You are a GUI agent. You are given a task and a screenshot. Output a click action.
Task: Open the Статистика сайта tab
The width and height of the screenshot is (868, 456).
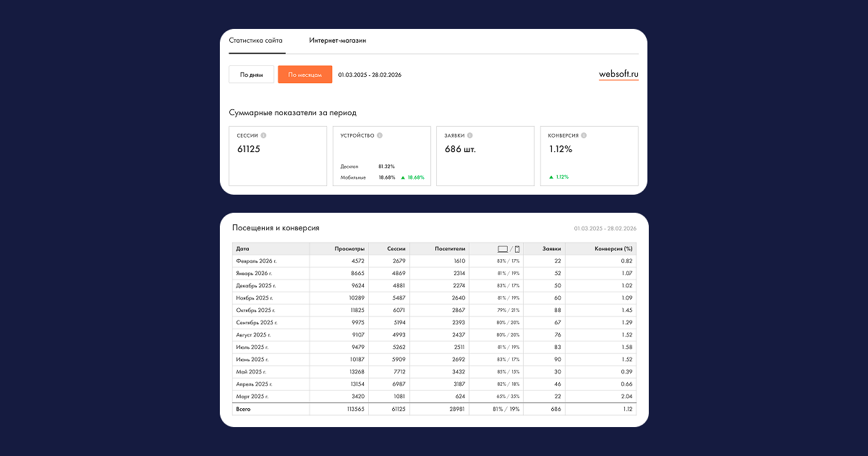(256, 41)
